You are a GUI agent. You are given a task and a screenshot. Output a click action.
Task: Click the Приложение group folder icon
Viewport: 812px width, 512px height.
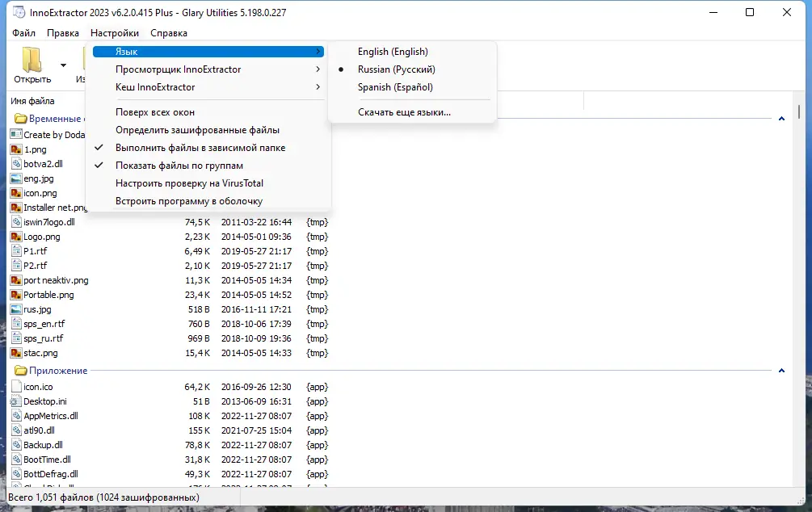21,371
